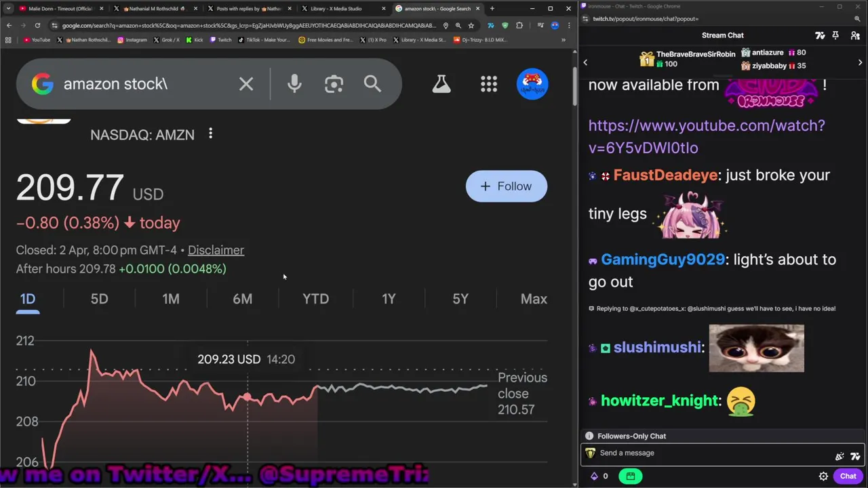Open more options next to NASDAQ: AMZN
The image size is (868, 488).
pyautogui.click(x=210, y=134)
